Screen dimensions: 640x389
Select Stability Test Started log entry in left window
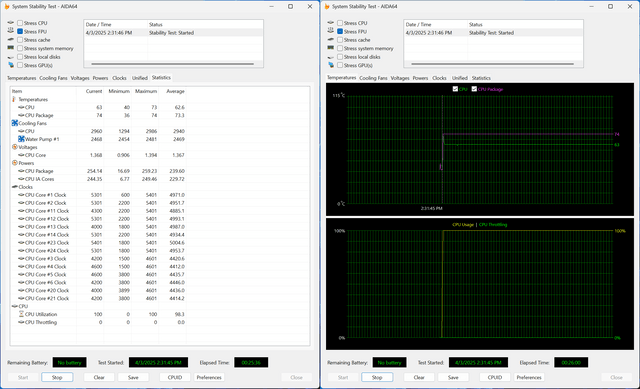click(173, 33)
